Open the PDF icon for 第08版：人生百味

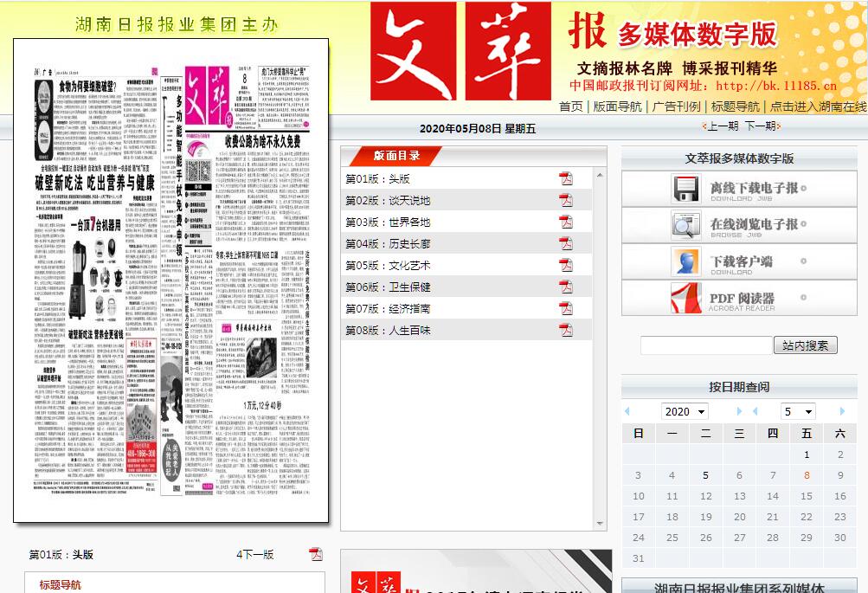click(566, 330)
